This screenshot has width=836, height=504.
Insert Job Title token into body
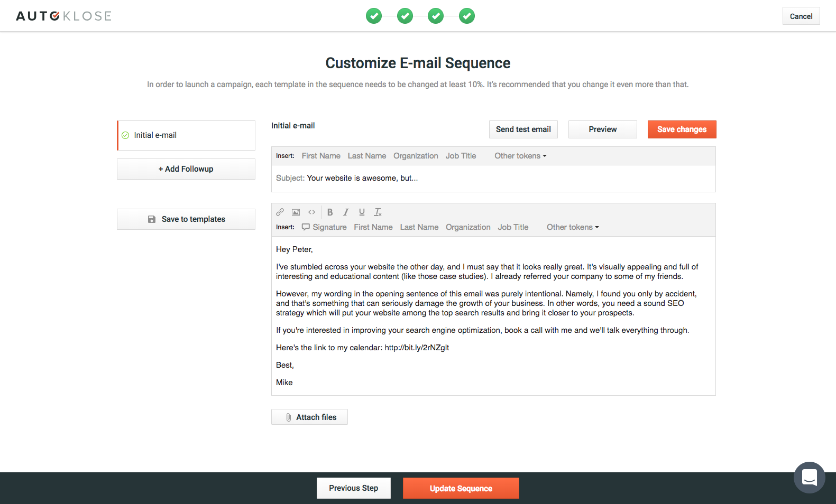(x=513, y=227)
